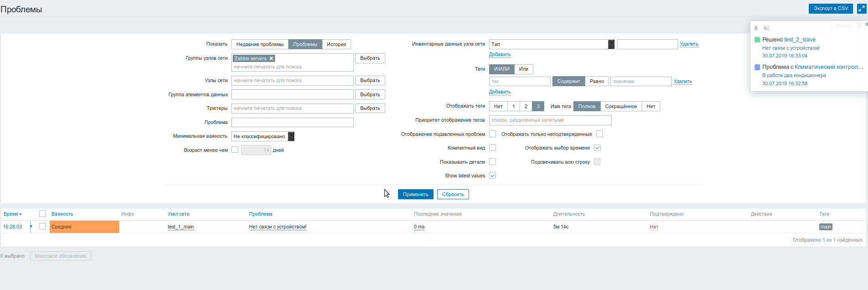The image size is (868, 290).
Task: Click the timeline dot at 16:28:03
Action: point(31,227)
